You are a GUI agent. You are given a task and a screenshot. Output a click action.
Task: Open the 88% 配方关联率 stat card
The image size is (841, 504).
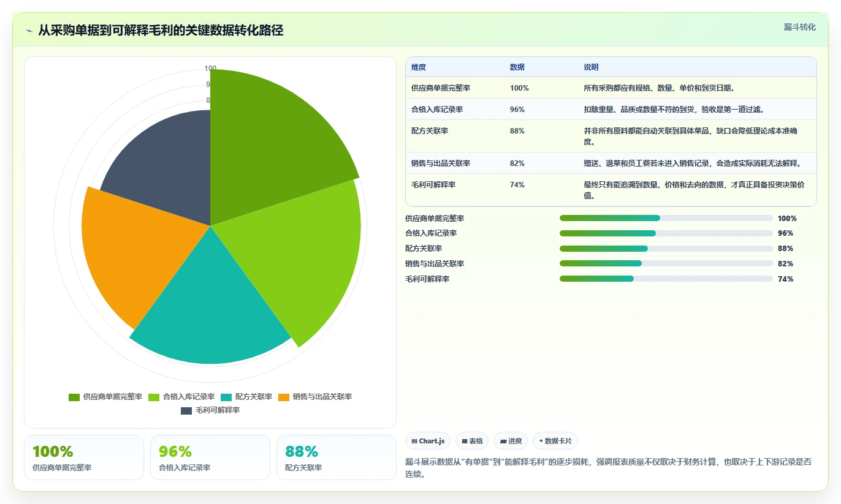[337, 457]
